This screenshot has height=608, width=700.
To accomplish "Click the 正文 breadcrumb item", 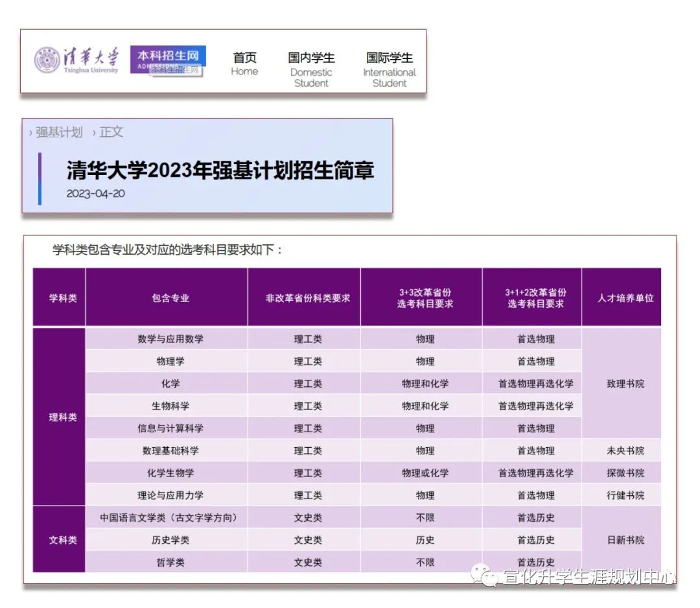I will click(111, 132).
